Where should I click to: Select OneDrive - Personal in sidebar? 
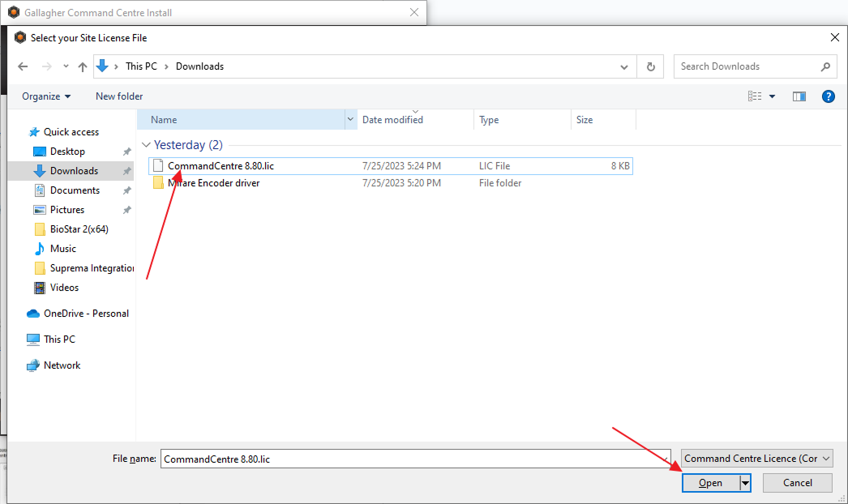click(x=85, y=314)
